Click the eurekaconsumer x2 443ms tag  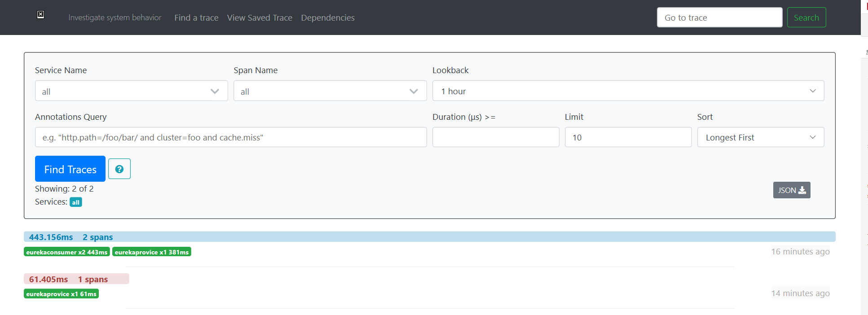[x=67, y=252]
